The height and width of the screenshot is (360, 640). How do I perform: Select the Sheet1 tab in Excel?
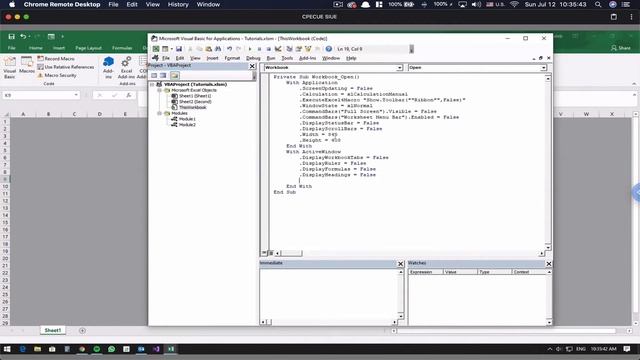tap(53, 330)
